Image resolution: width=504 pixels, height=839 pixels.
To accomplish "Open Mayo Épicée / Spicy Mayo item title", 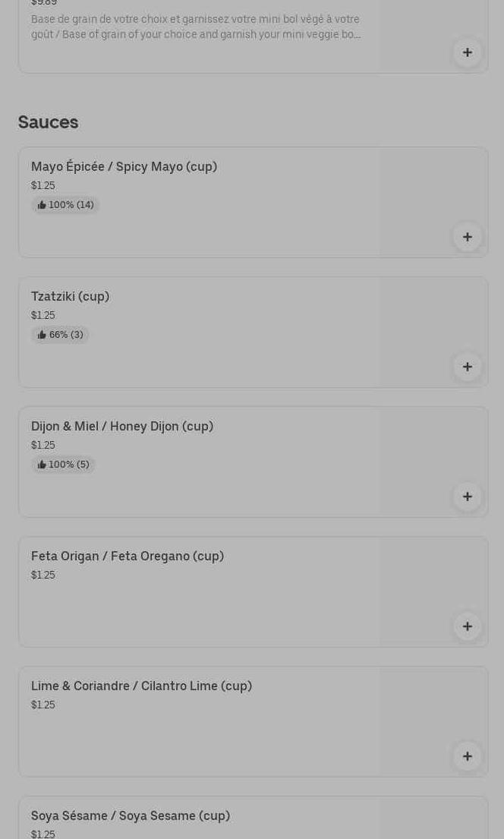I will click(124, 166).
